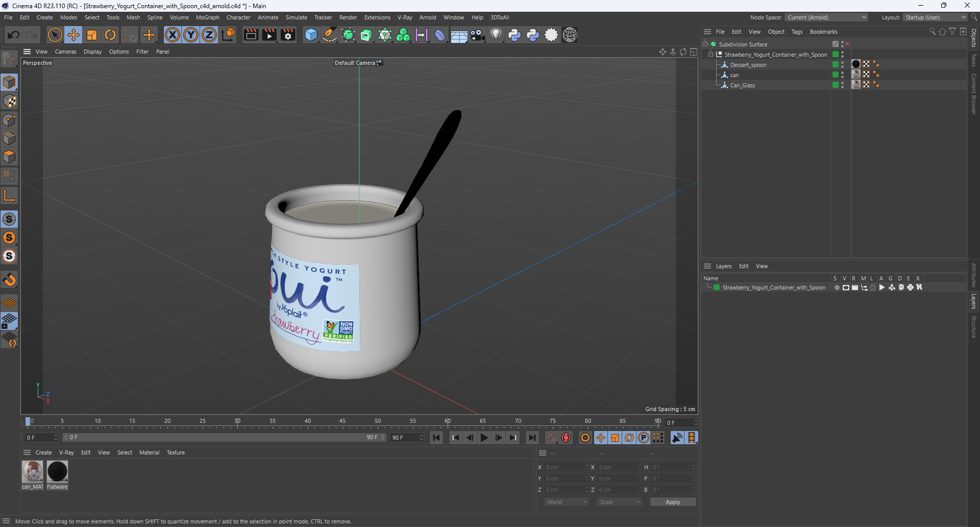Toggle Z axis lock

(209, 35)
